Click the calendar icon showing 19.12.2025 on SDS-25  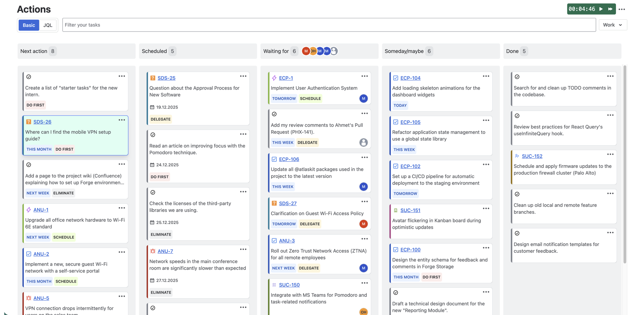tap(153, 107)
